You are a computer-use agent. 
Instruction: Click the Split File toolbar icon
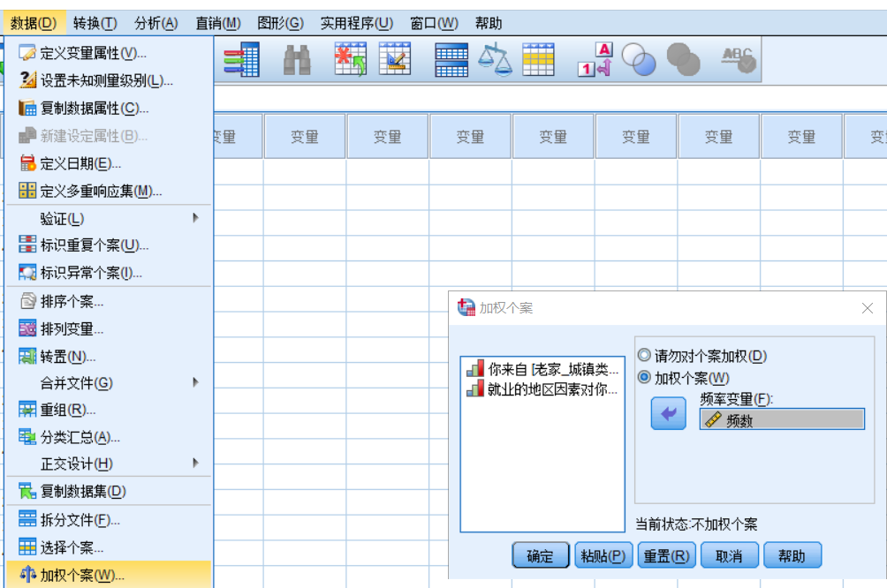451,59
